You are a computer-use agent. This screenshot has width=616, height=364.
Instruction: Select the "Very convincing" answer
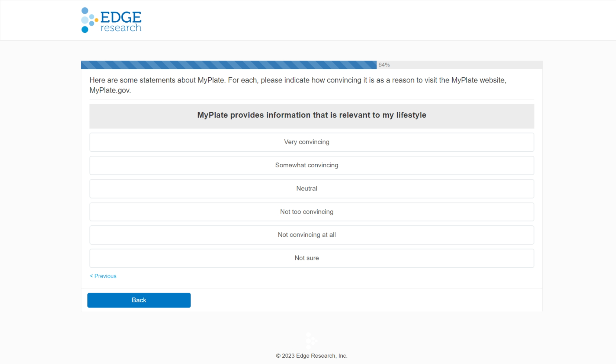pyautogui.click(x=312, y=142)
